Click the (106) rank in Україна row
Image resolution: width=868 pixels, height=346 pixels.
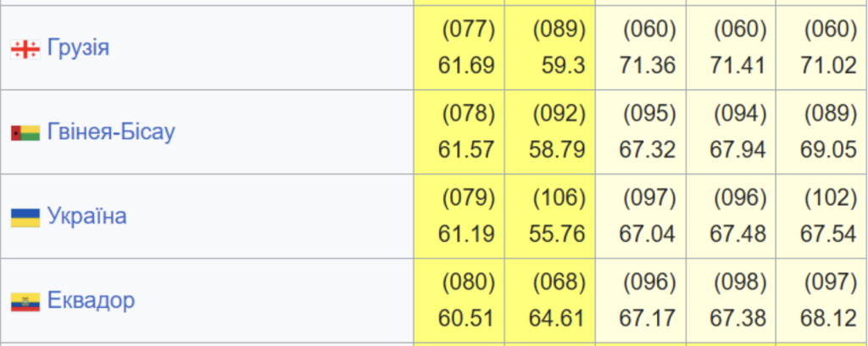pos(559,198)
